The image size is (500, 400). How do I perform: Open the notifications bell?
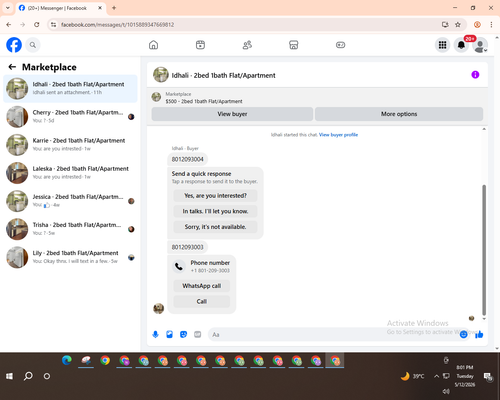click(x=461, y=45)
